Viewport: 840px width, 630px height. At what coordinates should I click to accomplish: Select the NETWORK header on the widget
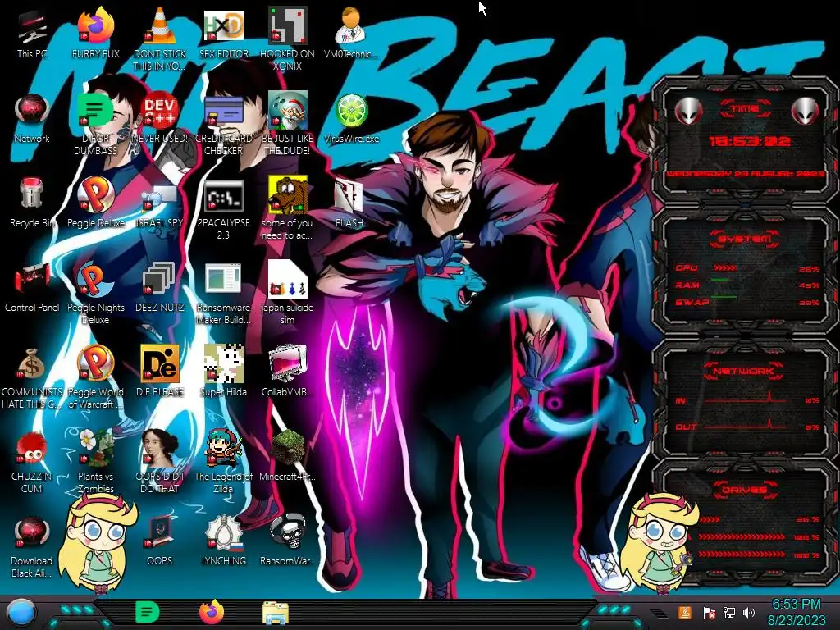[743, 371]
